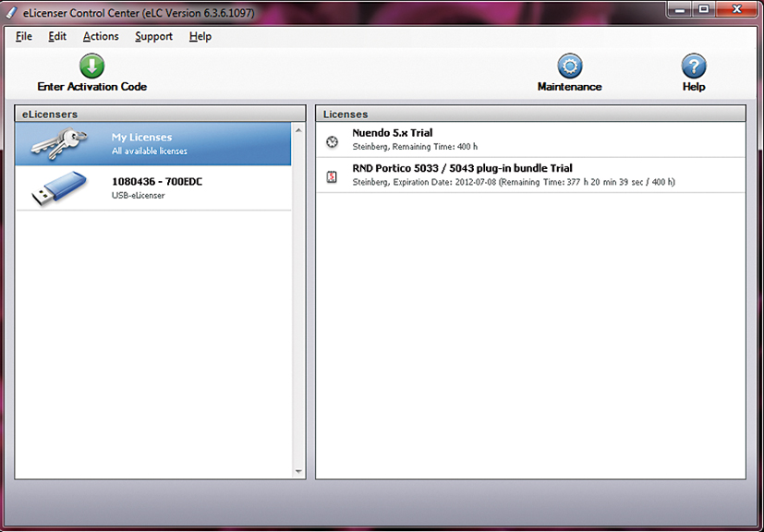Click the Help toolbar label

coord(694,87)
